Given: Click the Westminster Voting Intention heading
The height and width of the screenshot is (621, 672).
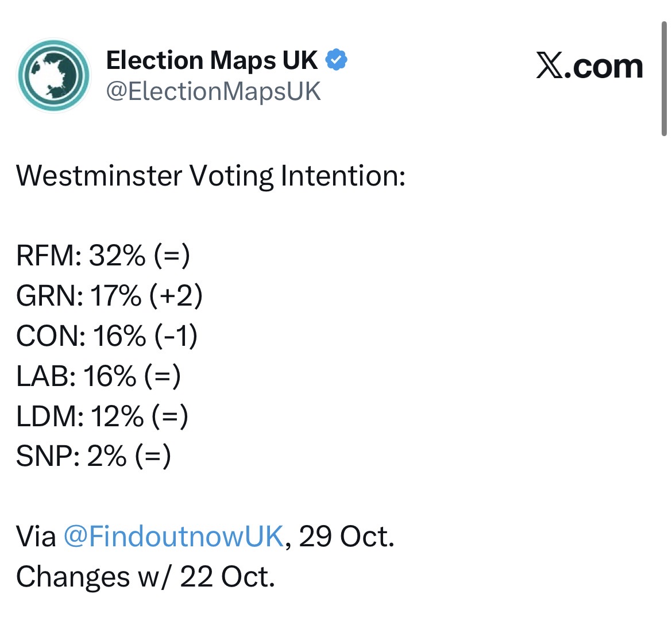Looking at the screenshot, I should coord(211,175).
